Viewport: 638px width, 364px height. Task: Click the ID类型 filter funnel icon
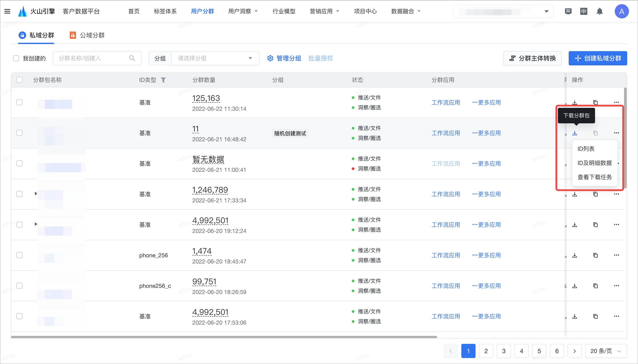pyautogui.click(x=163, y=80)
